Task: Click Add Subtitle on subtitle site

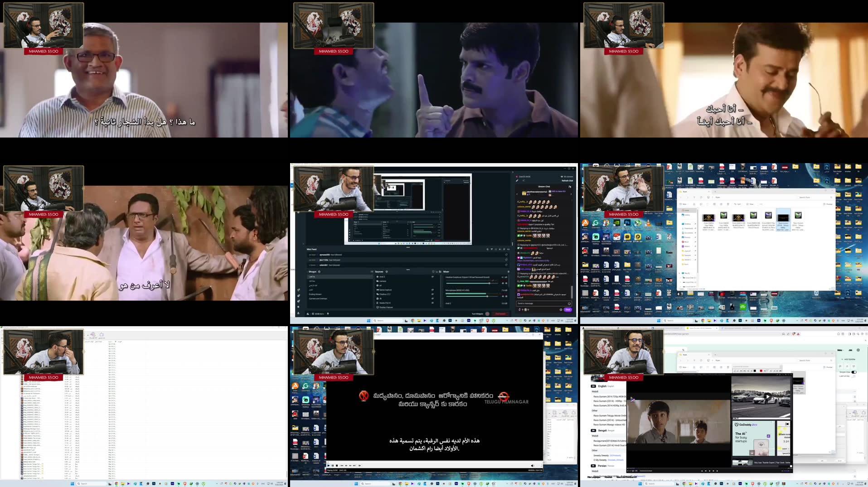Action: [x=848, y=359]
